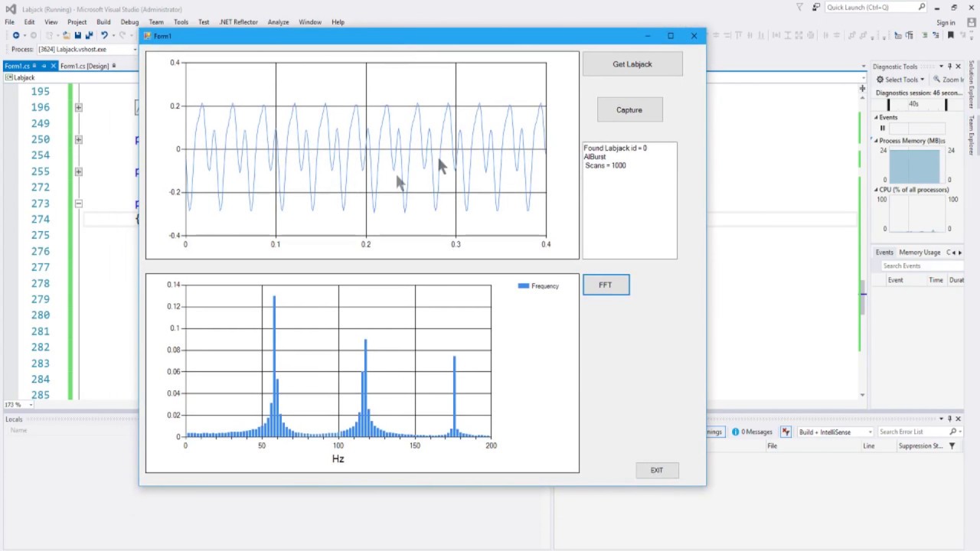Pin the Diagnostic Tools panel

click(x=949, y=67)
